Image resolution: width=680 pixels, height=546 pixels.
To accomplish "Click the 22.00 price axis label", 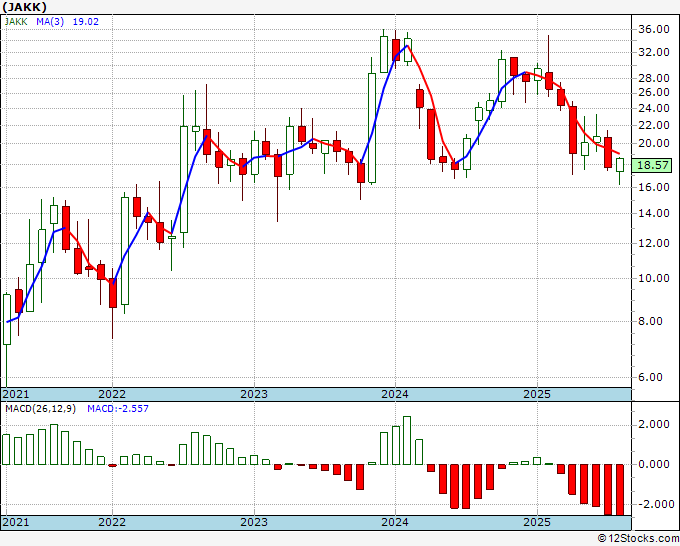I will (654, 125).
